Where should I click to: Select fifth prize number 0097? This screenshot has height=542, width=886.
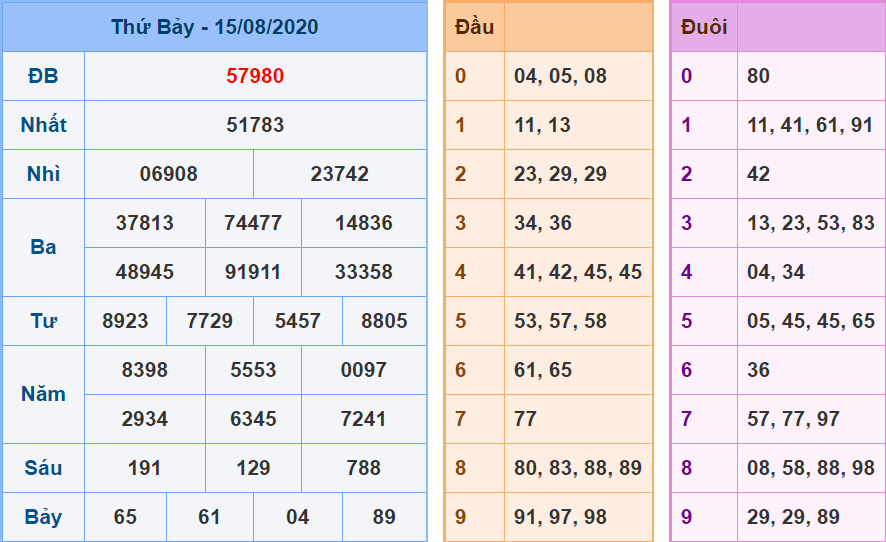pyautogui.click(x=364, y=370)
